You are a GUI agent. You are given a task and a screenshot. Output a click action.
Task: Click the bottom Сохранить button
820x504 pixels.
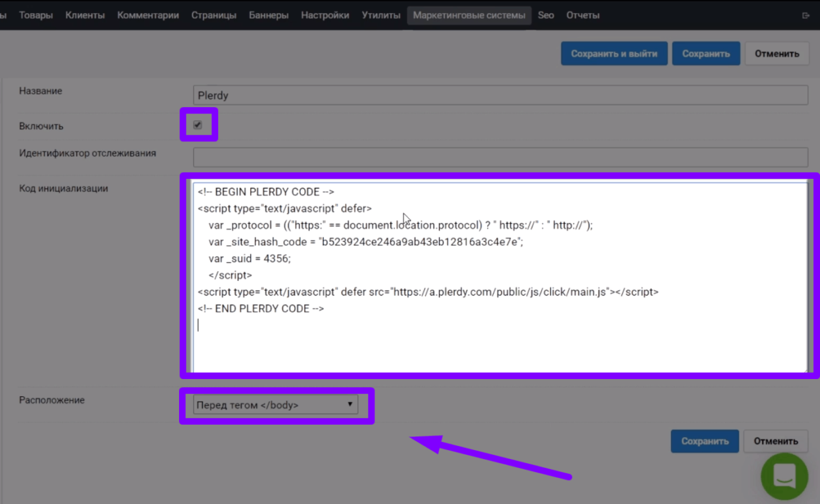click(x=705, y=441)
